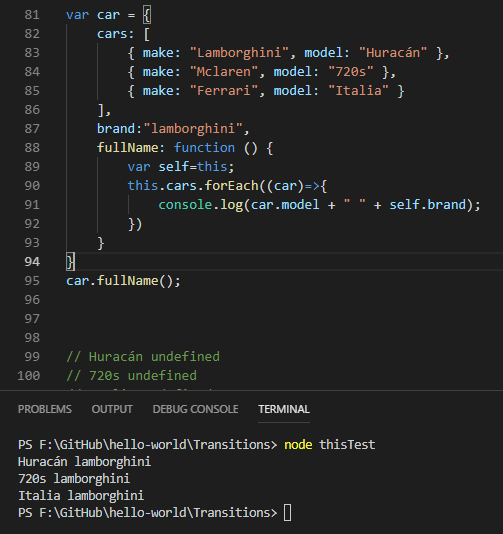Click line number 94 in the gutter

click(32, 262)
